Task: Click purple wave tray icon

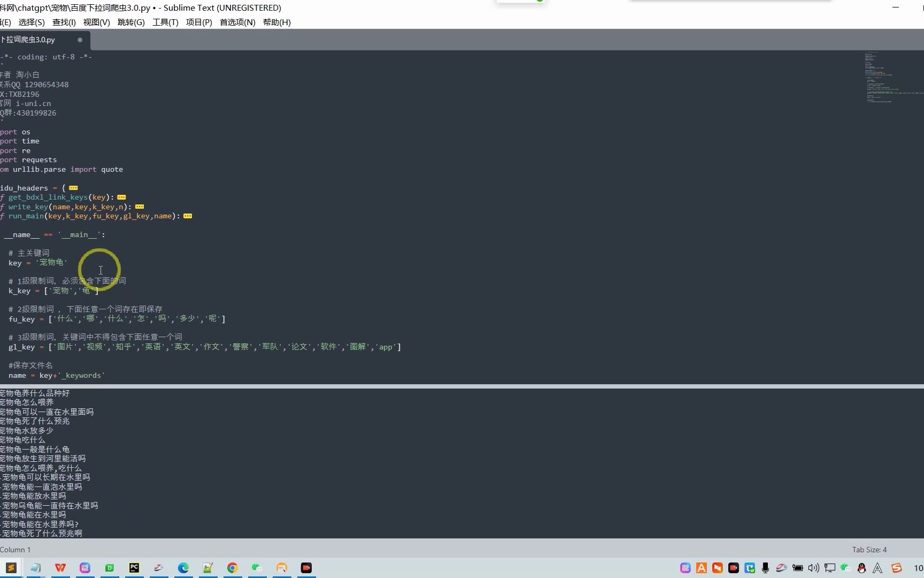Action: pyautogui.click(x=686, y=568)
